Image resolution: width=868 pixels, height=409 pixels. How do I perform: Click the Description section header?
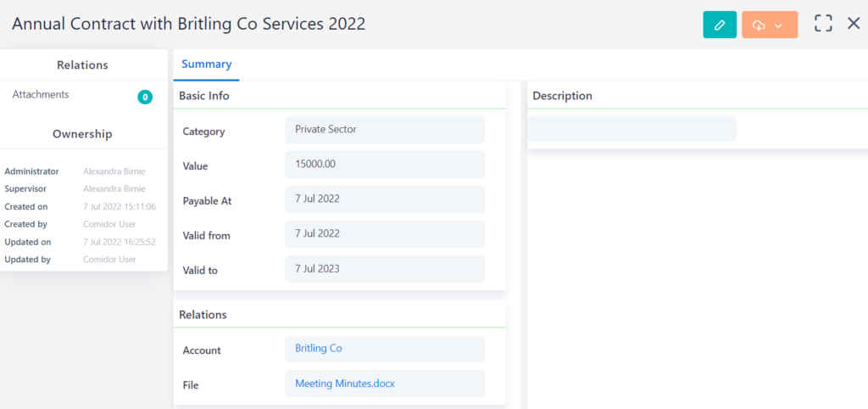coord(563,96)
